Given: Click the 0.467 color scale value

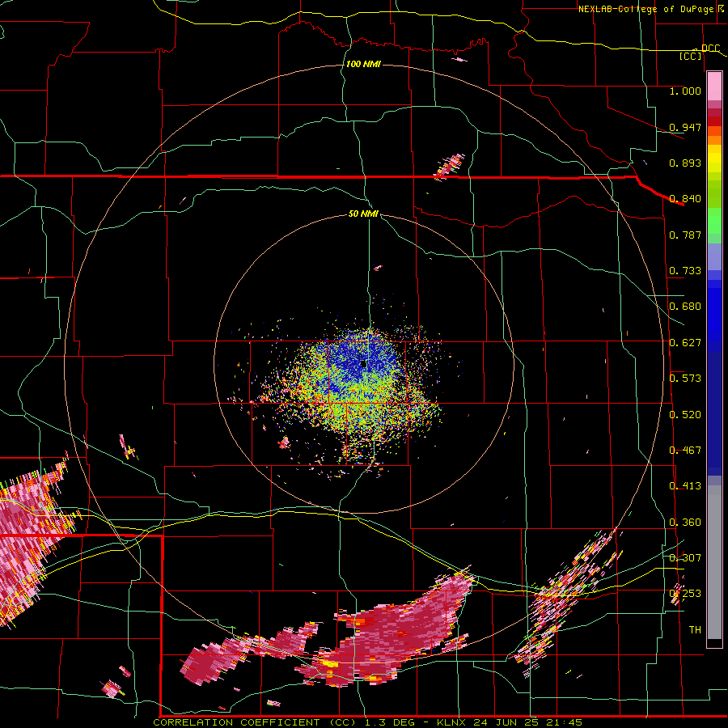Looking at the screenshot, I should point(685,451).
